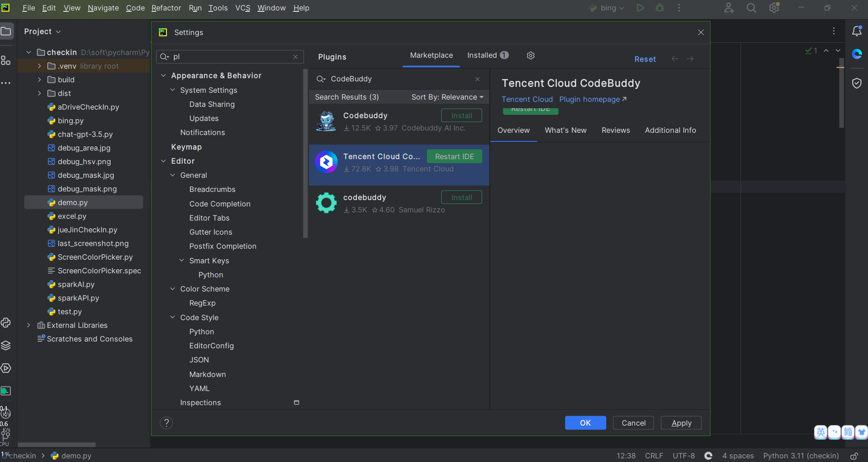Open Search Everywhere magnifier icon

coord(751,8)
